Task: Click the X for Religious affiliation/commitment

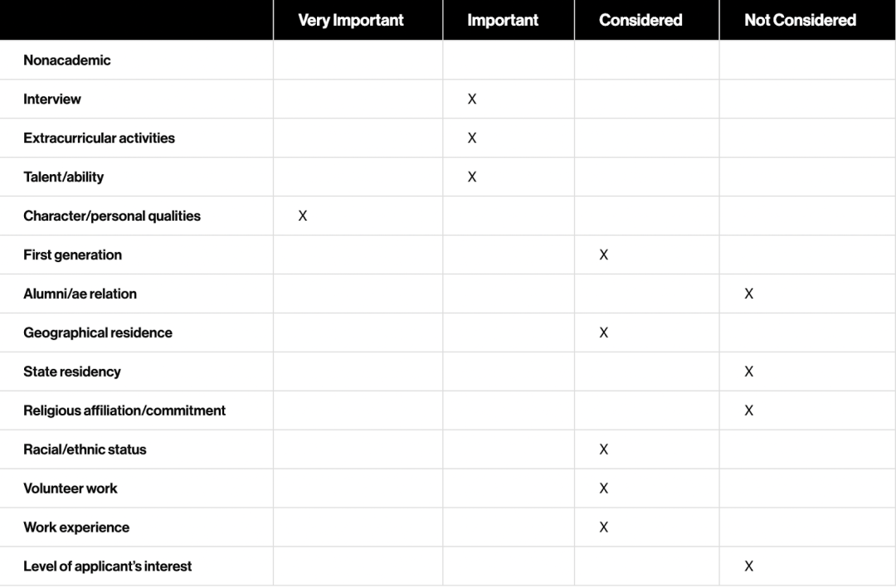Action: [x=749, y=411]
